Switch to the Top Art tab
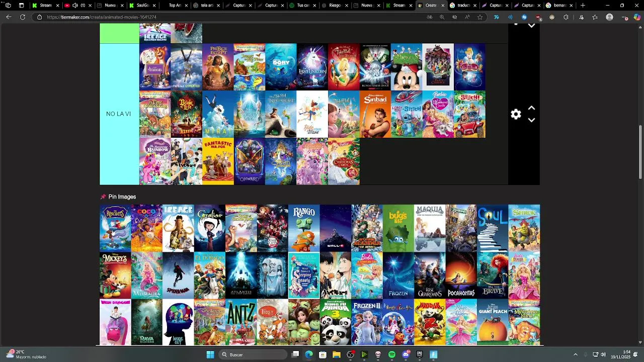This screenshot has width=644, height=362. tap(175, 6)
